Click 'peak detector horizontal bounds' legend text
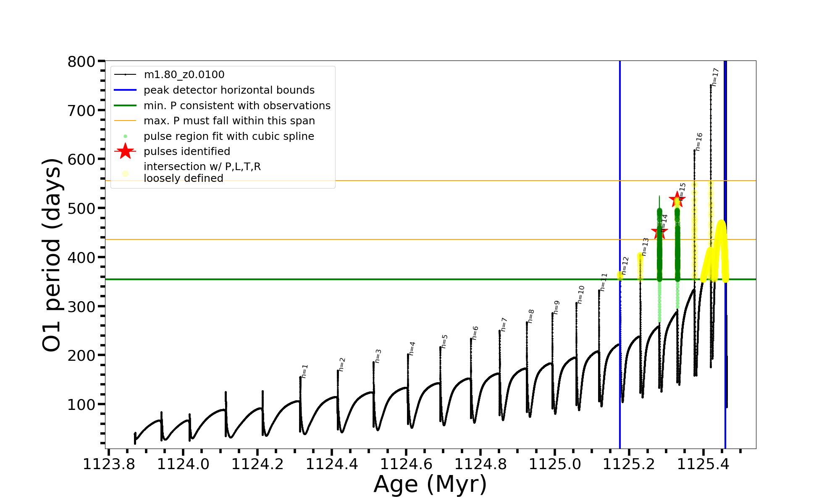 point(229,90)
